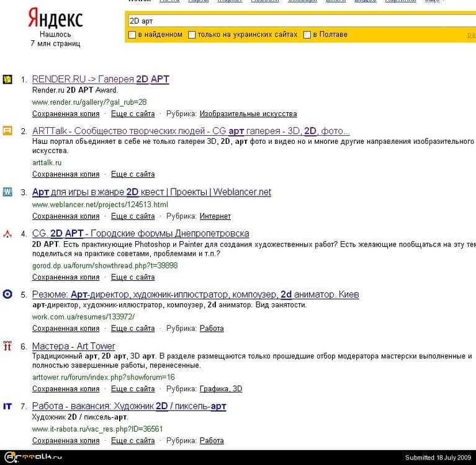Open the "Изобразительные искусства" rubric link
The width and height of the screenshot is (476, 465).
point(248,114)
